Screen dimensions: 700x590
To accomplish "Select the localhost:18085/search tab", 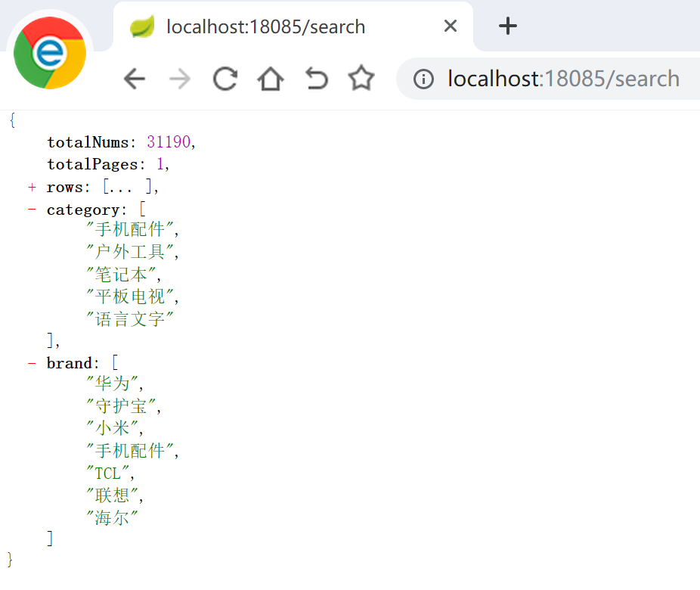I will [x=293, y=26].
